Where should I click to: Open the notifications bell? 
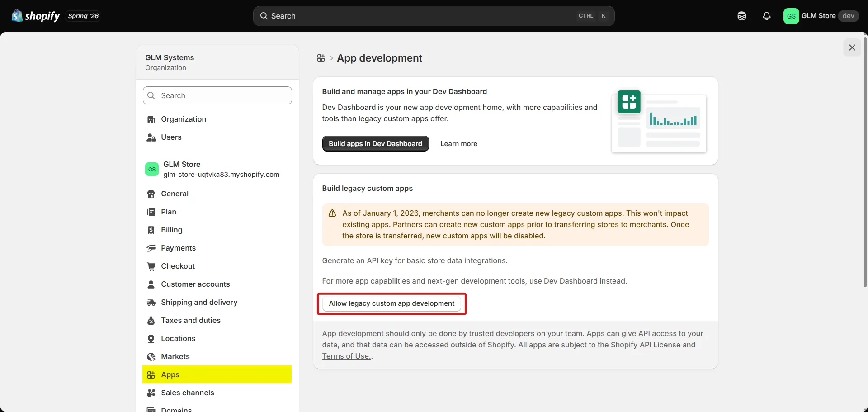point(767,16)
